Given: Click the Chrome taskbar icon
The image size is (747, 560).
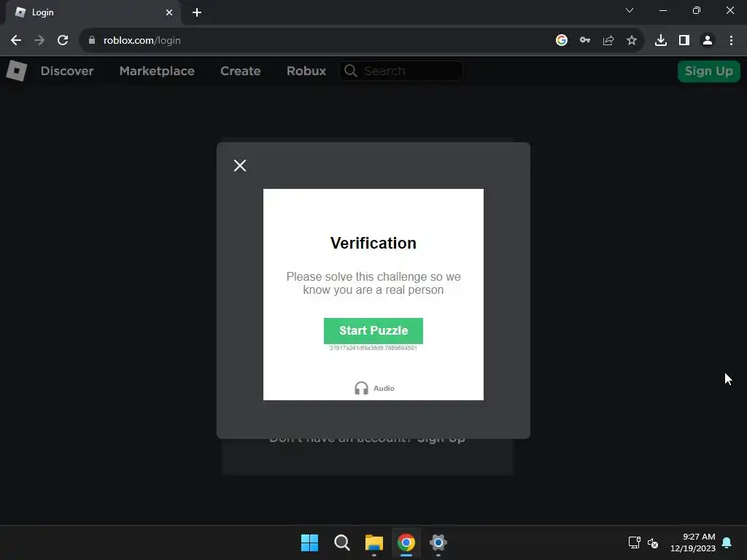Looking at the screenshot, I should (x=406, y=542).
